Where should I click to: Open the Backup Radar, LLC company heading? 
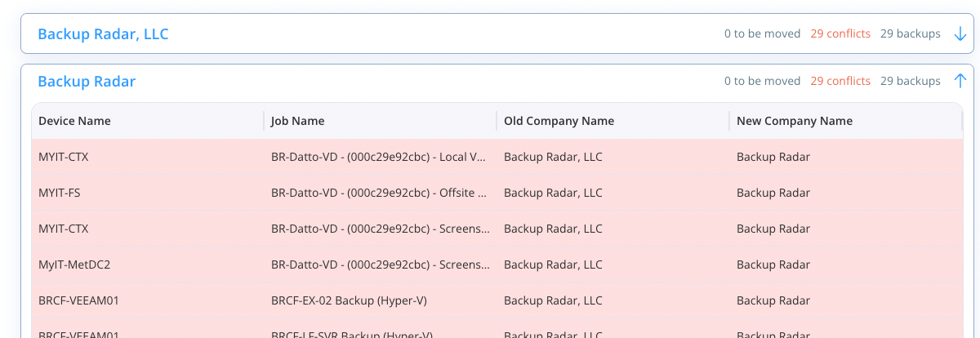pyautogui.click(x=103, y=34)
